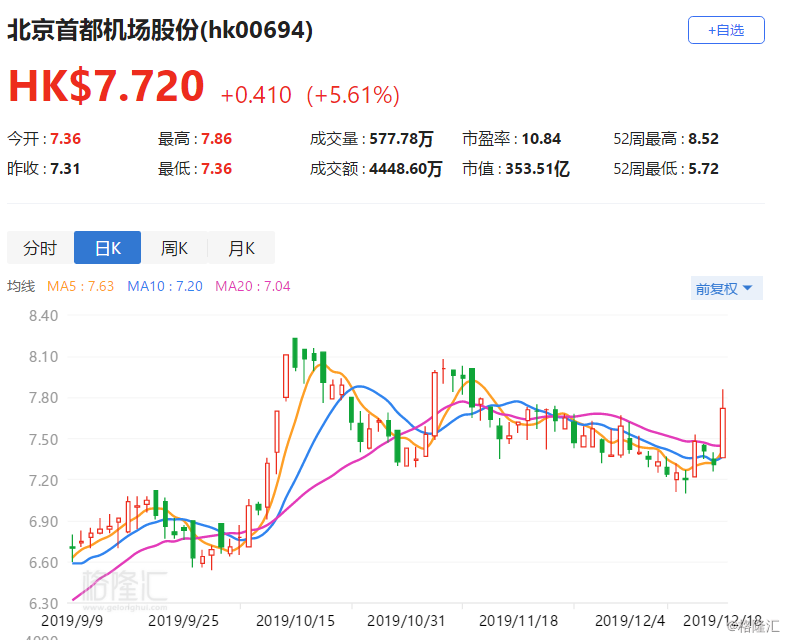Click the +自选 add to watchlist button
787x640 pixels.
point(726,30)
